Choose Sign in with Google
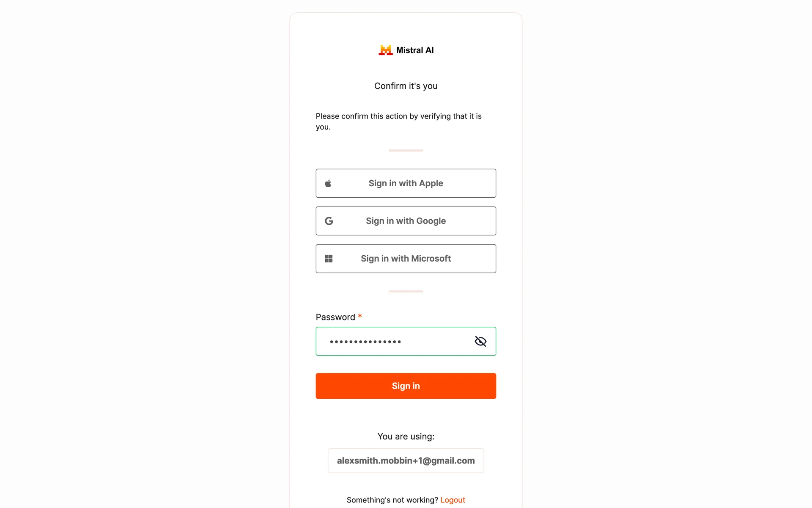 tap(406, 221)
